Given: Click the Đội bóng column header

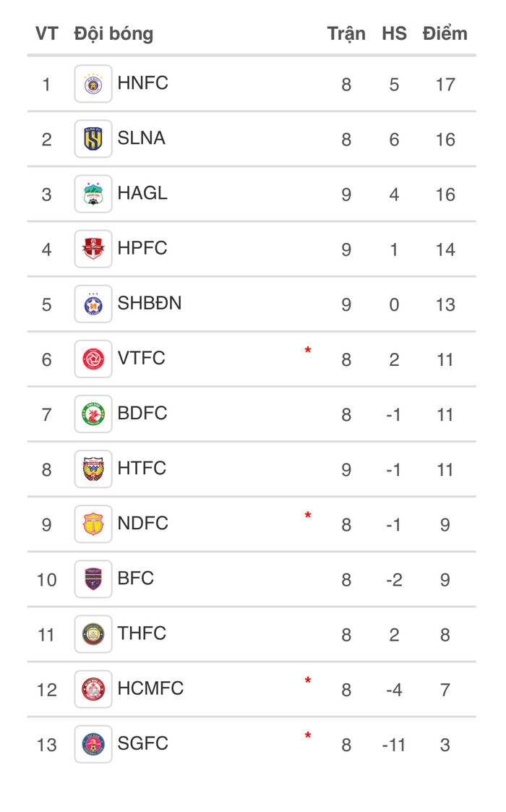Looking at the screenshot, I should pos(113,34).
